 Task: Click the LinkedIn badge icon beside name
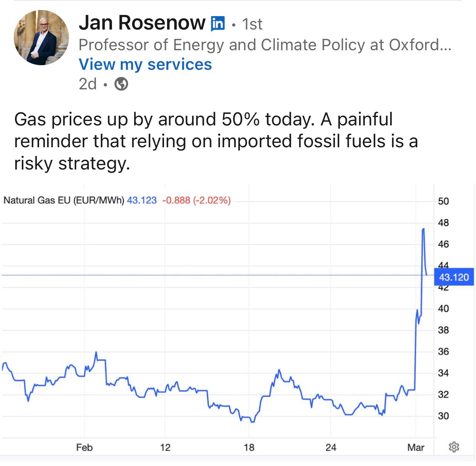click(218, 24)
